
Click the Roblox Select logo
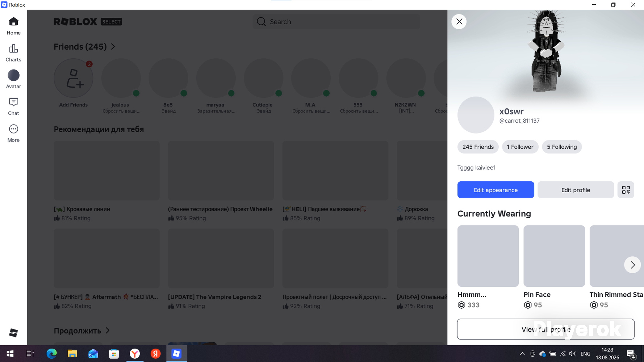(x=88, y=22)
